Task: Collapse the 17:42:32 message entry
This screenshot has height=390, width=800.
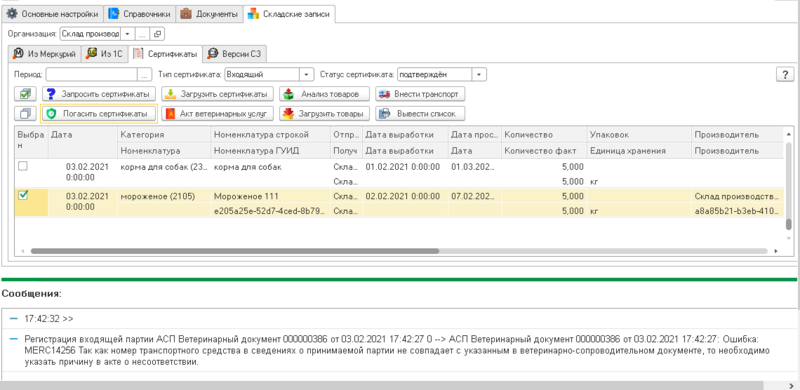Action: pos(14,319)
